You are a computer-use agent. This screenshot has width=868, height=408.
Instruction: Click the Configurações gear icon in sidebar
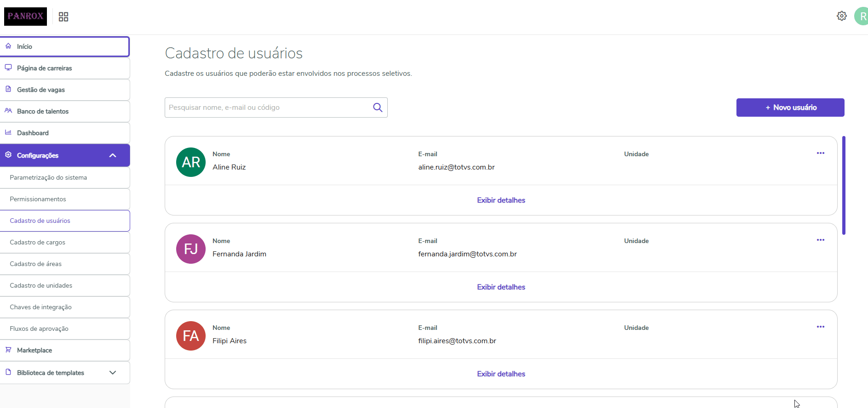8,155
